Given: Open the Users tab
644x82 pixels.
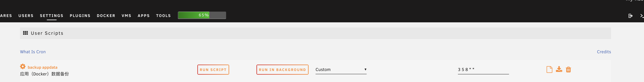Looking at the screenshot, I should click(26, 16).
